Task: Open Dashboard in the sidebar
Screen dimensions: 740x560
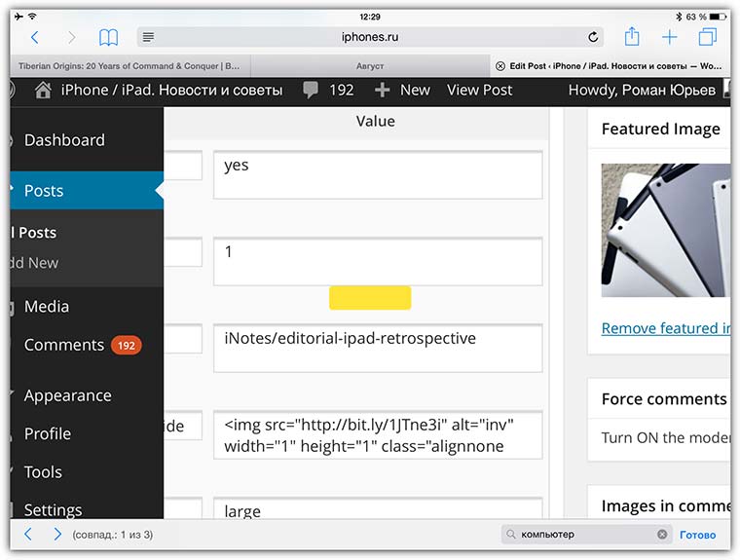Action: (x=64, y=140)
